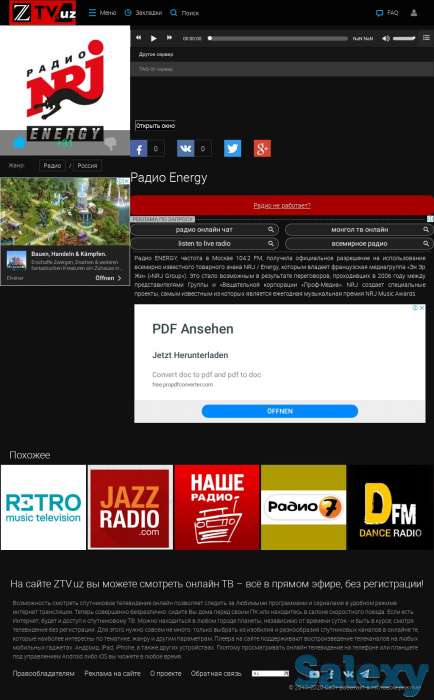Image resolution: width=434 pixels, height=700 pixels.
Task: Skip to previous track in player
Action: tap(138, 38)
